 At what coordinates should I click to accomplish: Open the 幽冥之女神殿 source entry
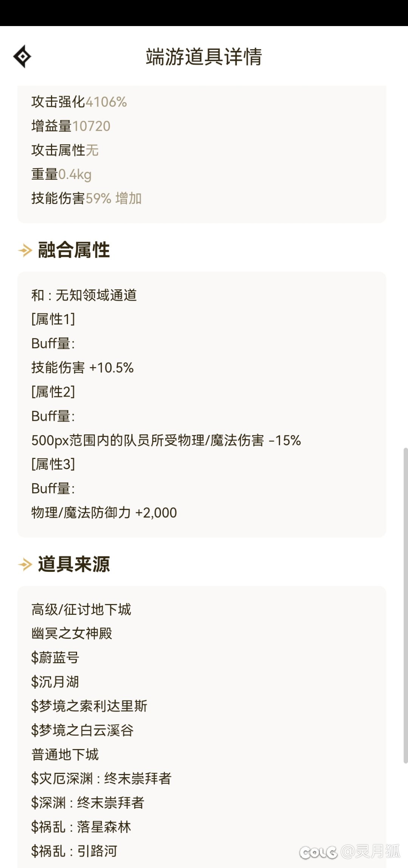click(x=72, y=633)
